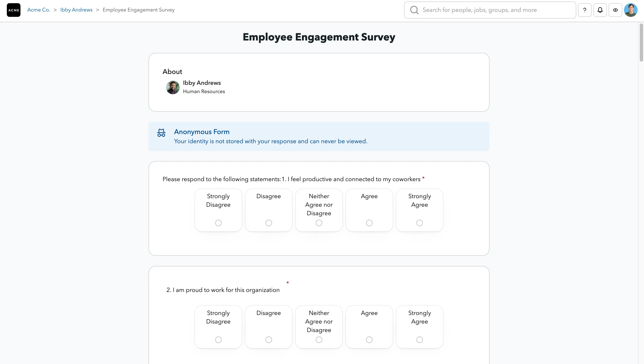
Task: Open notifications bell icon
Action: click(x=600, y=10)
